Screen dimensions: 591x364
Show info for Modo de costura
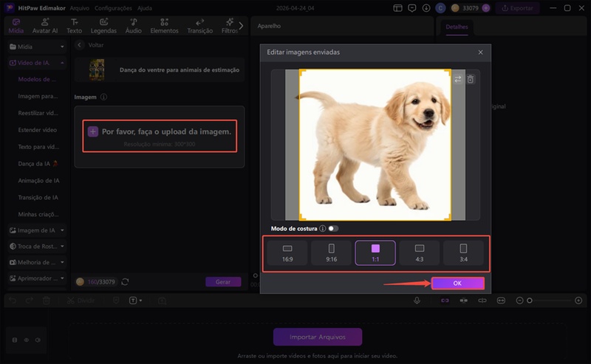click(323, 228)
